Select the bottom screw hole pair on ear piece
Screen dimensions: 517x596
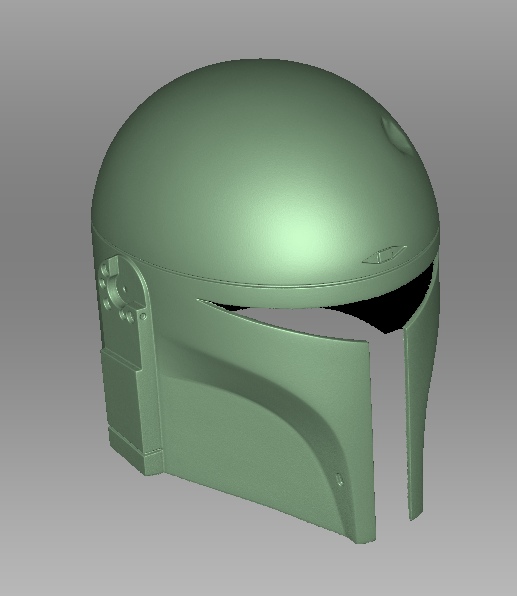[x=127, y=315]
